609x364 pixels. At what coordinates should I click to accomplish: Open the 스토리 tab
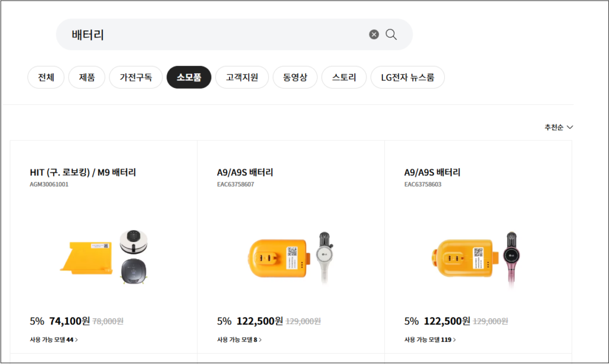[344, 77]
